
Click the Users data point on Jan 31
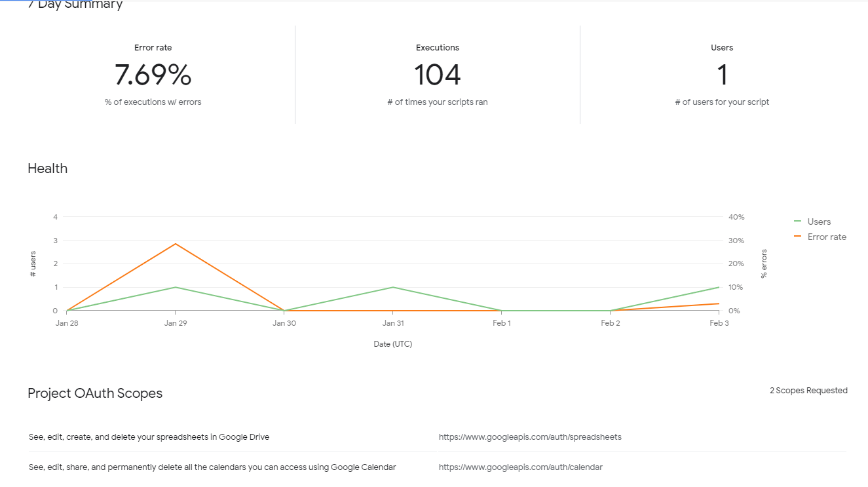[x=393, y=287]
